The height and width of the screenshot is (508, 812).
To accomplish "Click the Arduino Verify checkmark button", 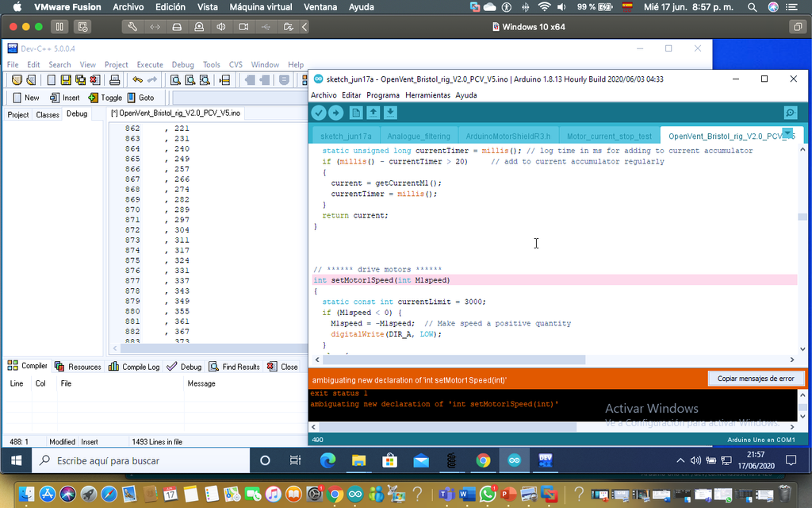I will [319, 114].
